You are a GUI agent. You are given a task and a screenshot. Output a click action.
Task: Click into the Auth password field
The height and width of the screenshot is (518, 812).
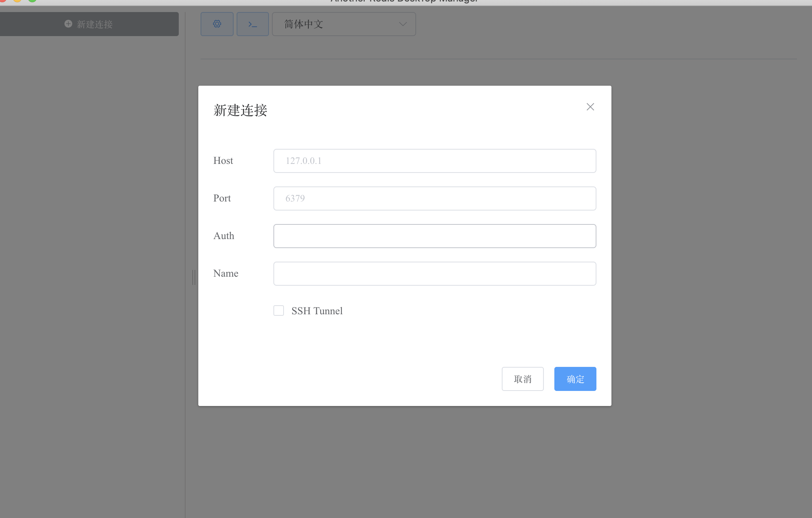pos(435,236)
